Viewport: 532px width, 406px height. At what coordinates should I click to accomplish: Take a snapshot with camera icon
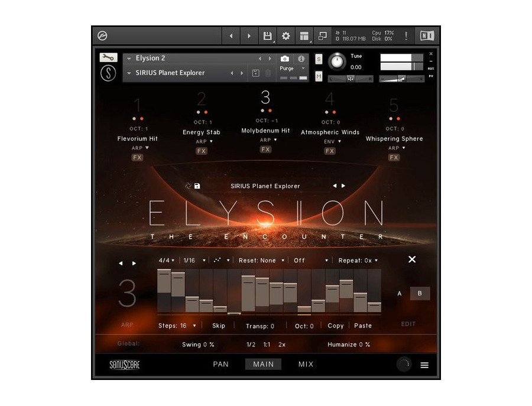(x=285, y=59)
